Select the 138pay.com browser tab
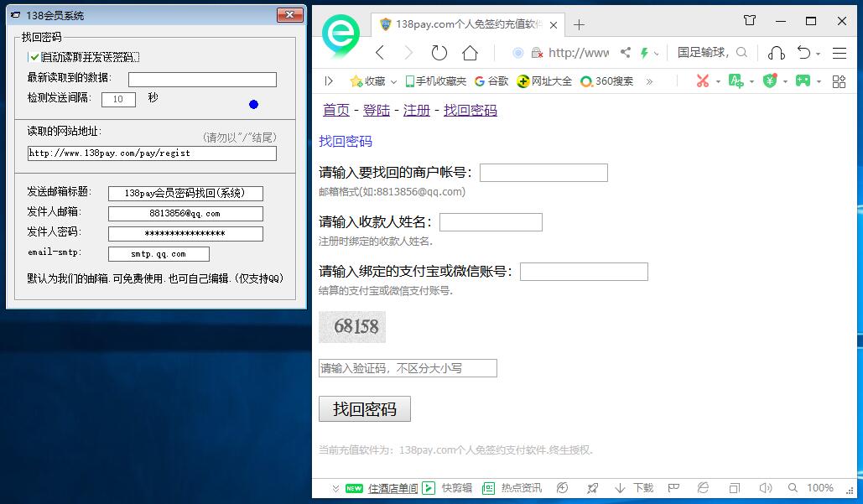This screenshot has height=504, width=863. (468, 24)
